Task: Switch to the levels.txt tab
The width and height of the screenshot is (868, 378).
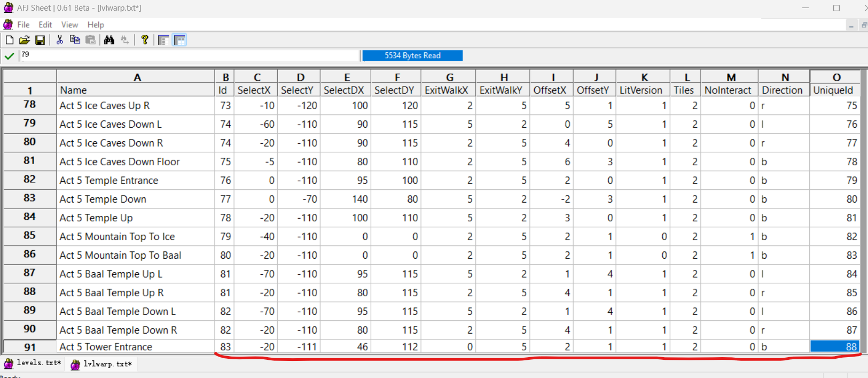Action: (33, 363)
